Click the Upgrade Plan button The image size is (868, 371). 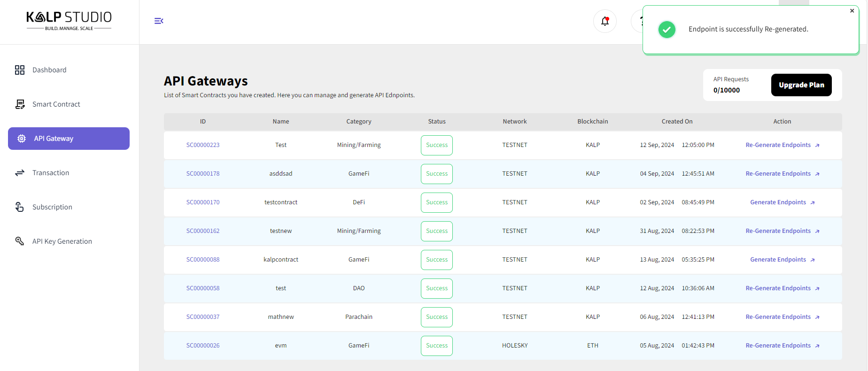coord(801,85)
